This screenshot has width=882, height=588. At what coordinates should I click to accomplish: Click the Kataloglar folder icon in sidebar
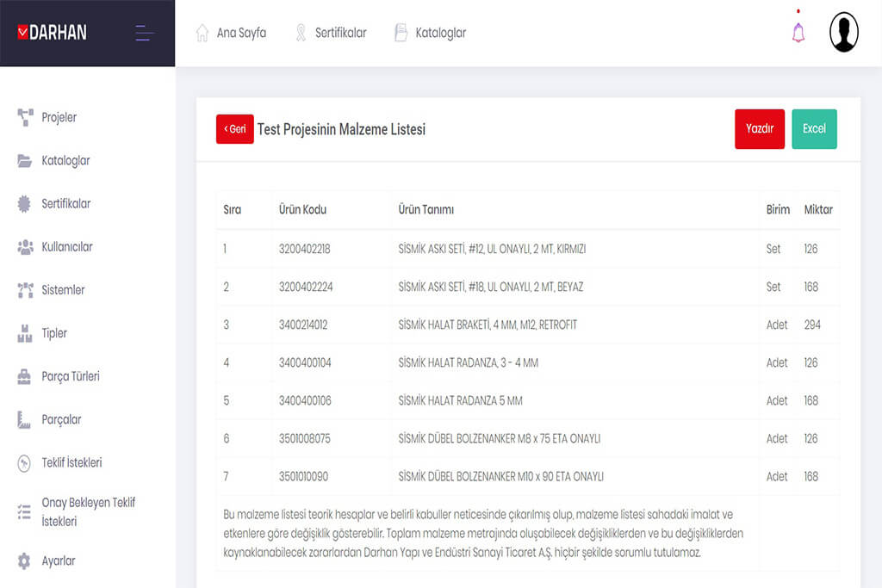pos(25,161)
